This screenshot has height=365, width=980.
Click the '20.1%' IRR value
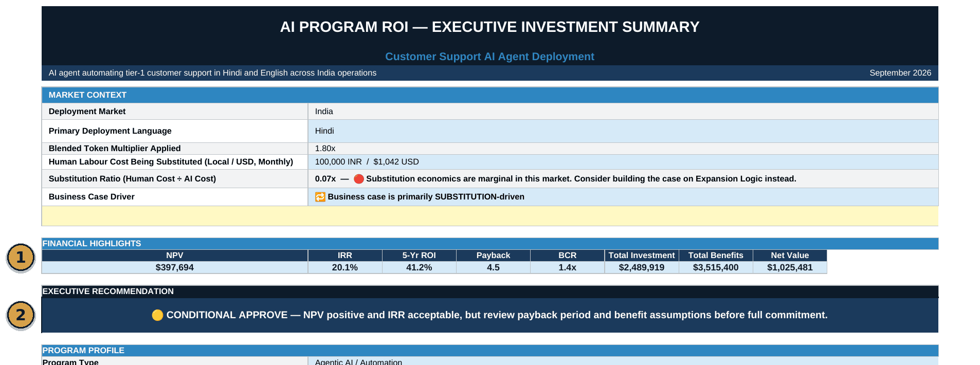coord(345,268)
